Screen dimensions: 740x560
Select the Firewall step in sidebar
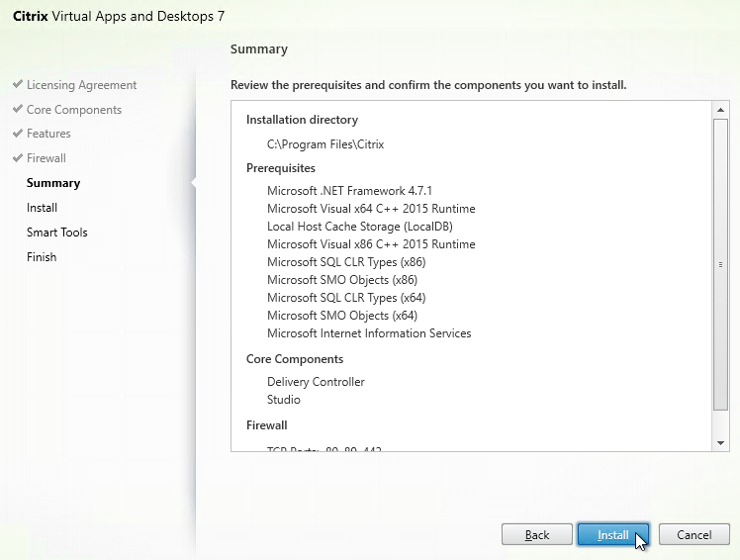coord(46,158)
